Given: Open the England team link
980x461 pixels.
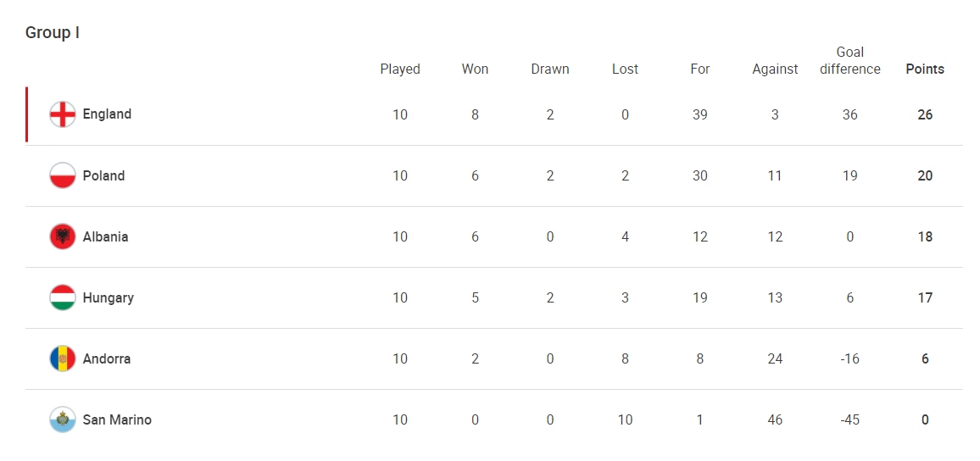Looking at the screenshot, I should (107, 114).
